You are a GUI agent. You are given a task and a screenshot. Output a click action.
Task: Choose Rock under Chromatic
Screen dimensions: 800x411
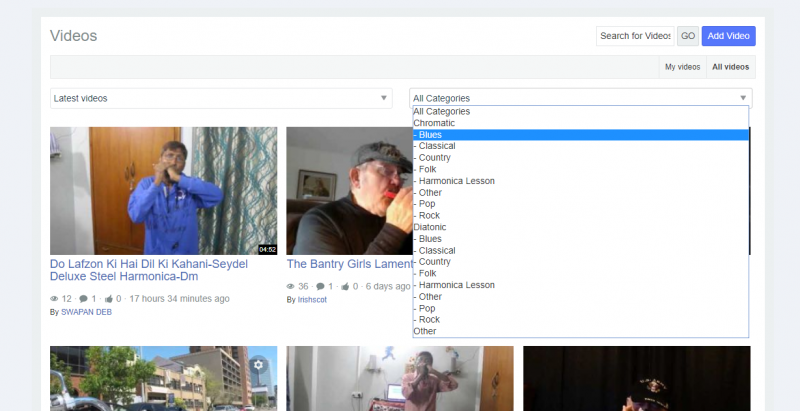coord(581,216)
